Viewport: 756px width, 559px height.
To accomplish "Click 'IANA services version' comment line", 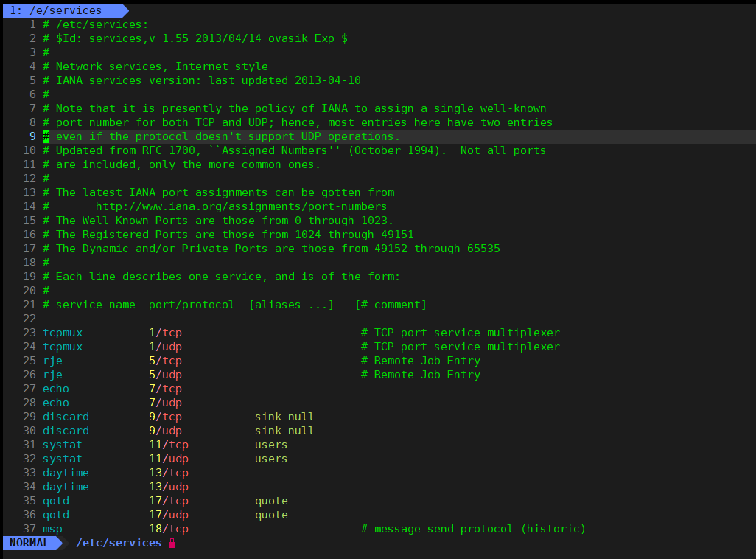I will (202, 80).
